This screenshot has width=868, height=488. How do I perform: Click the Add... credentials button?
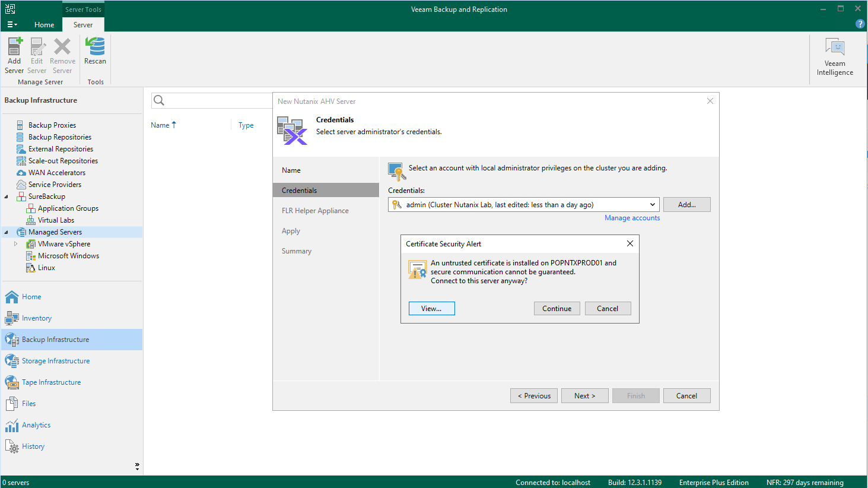click(686, 205)
